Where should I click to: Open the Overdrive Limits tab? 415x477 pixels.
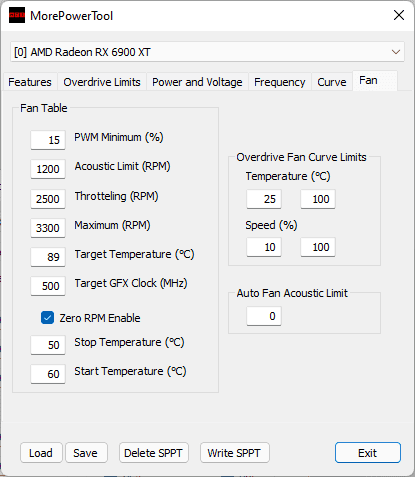coord(102,82)
